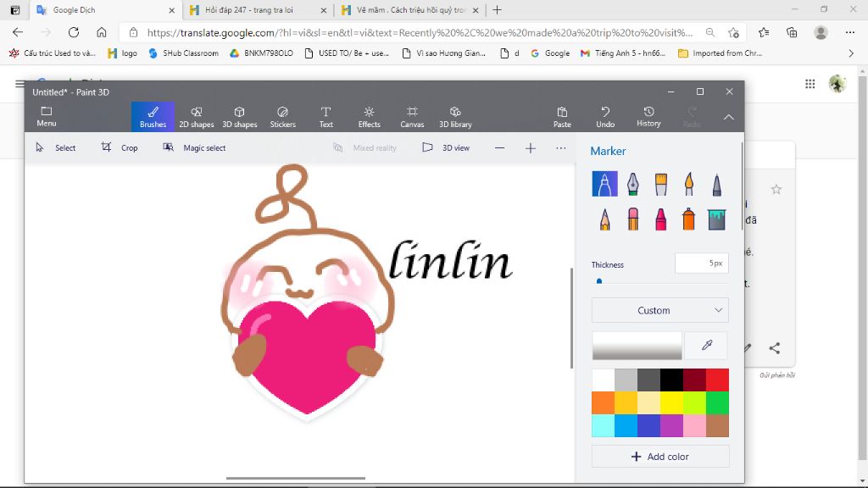Expand the Custom material dropdown
This screenshot has width=868, height=488.
point(659,310)
